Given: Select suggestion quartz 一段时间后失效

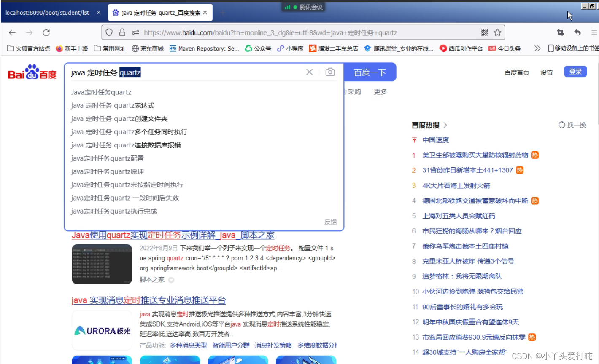Looking at the screenshot, I should tap(125, 198).
